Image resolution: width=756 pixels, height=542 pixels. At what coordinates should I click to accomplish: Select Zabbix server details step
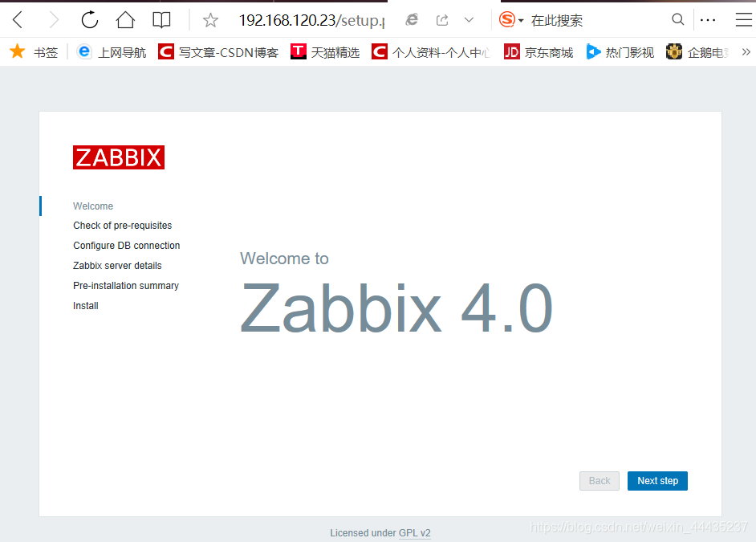pos(117,266)
